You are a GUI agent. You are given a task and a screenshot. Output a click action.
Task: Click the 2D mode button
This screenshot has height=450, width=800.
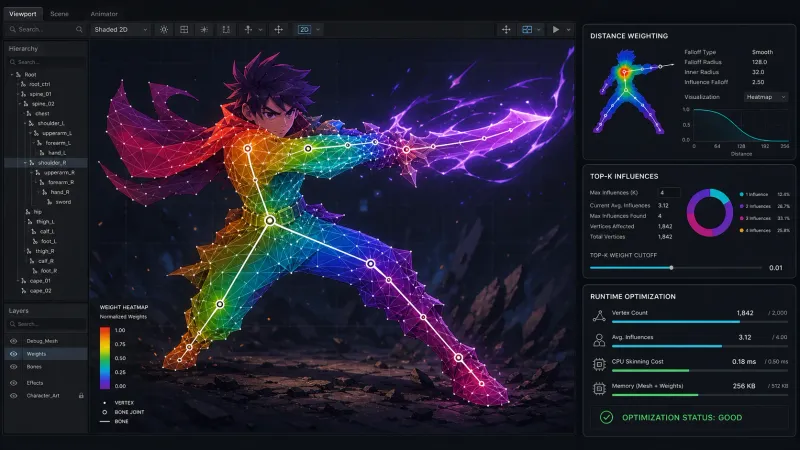[x=304, y=30]
